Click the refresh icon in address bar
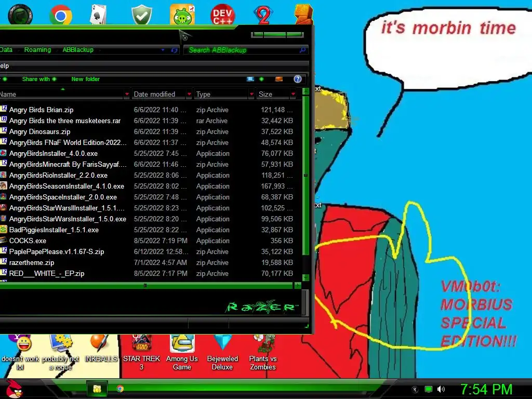Viewport: 532px width, 399px height. click(x=175, y=50)
